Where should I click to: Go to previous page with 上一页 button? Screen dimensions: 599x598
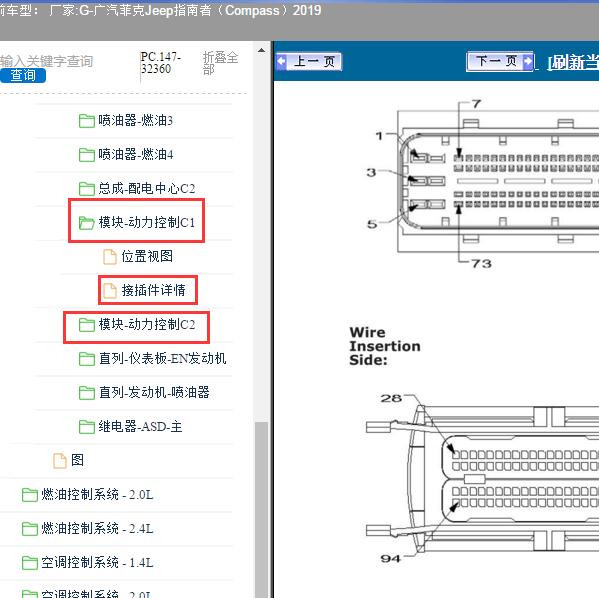pyautogui.click(x=309, y=62)
